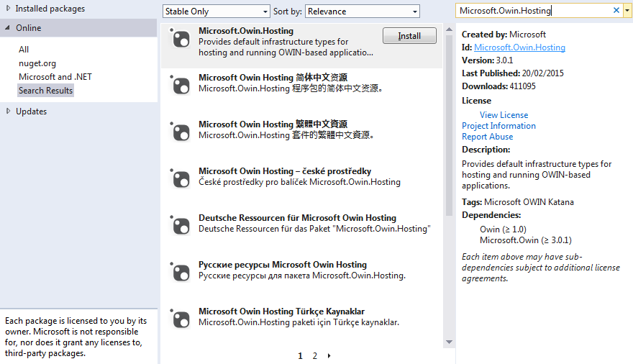
Task: Click the package list scrollbar thumb
Action: click(x=449, y=125)
